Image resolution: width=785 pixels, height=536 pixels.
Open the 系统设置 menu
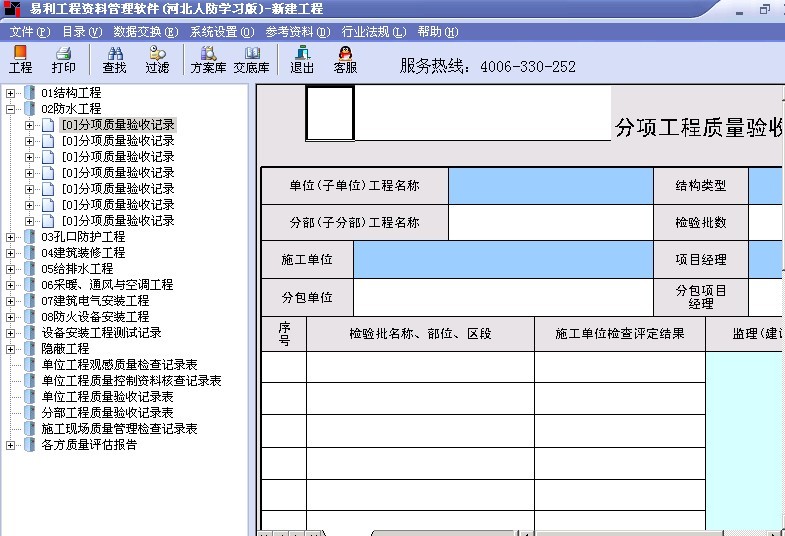[x=221, y=32]
